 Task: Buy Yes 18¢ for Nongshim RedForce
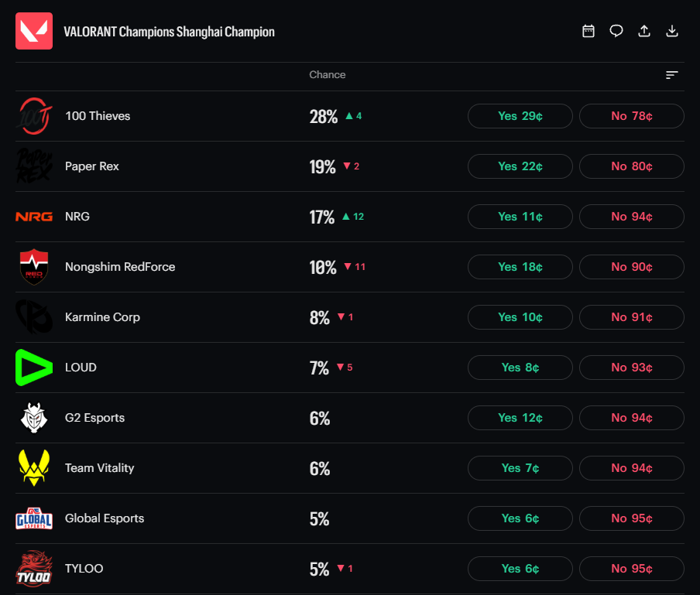point(520,267)
